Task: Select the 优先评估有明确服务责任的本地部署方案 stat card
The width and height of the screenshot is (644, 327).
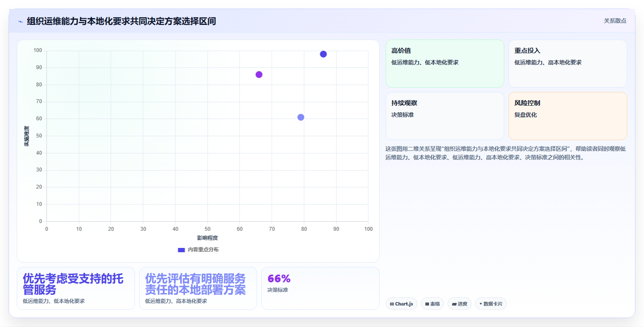Action: pos(198,288)
